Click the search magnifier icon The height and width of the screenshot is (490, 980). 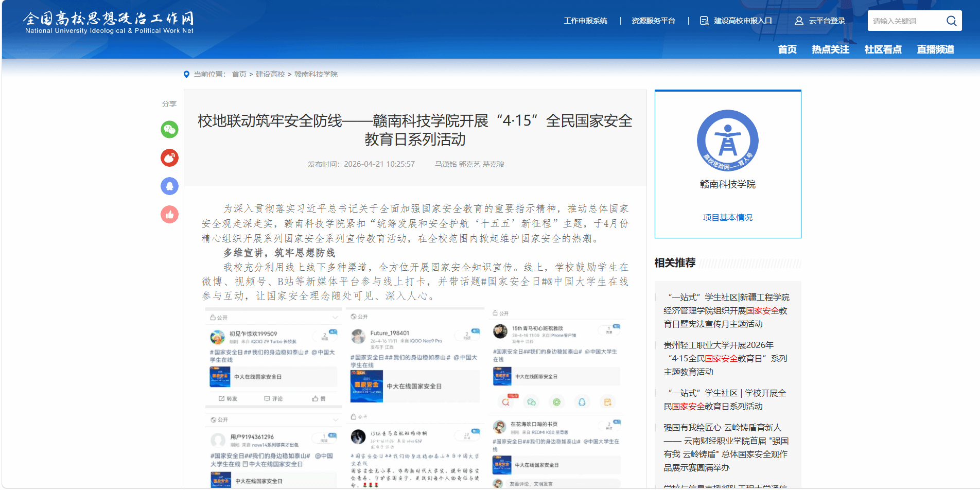(951, 21)
